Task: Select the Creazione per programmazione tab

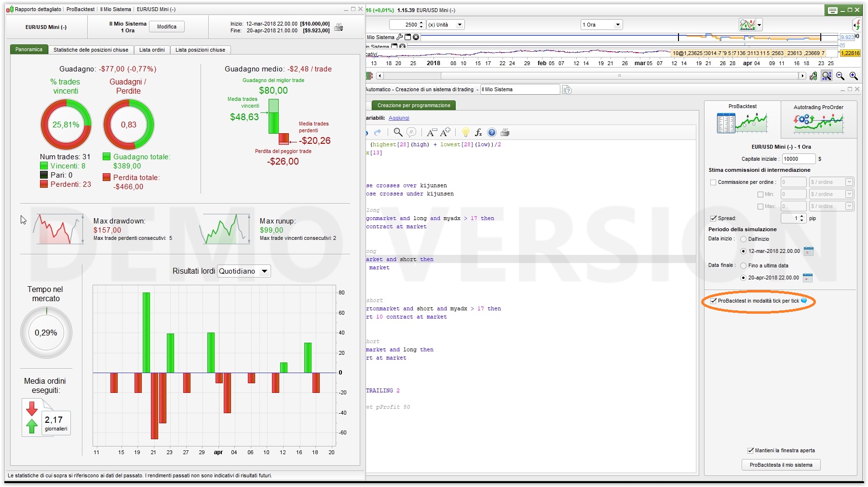Action: click(x=414, y=105)
